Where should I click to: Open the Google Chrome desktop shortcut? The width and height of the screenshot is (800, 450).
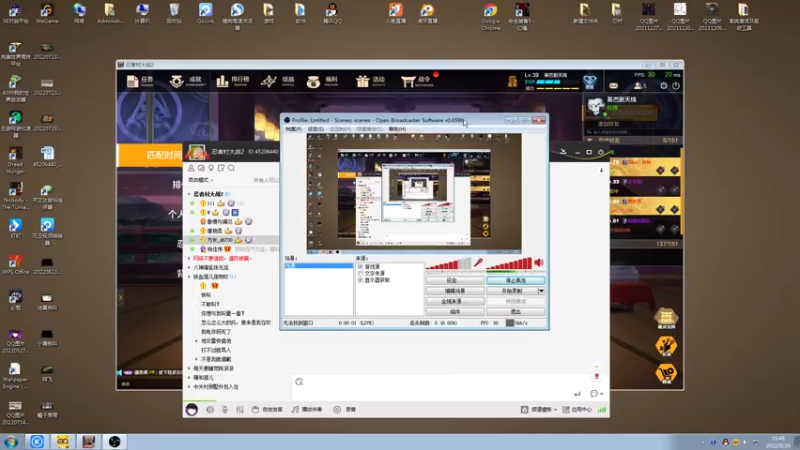click(x=490, y=16)
